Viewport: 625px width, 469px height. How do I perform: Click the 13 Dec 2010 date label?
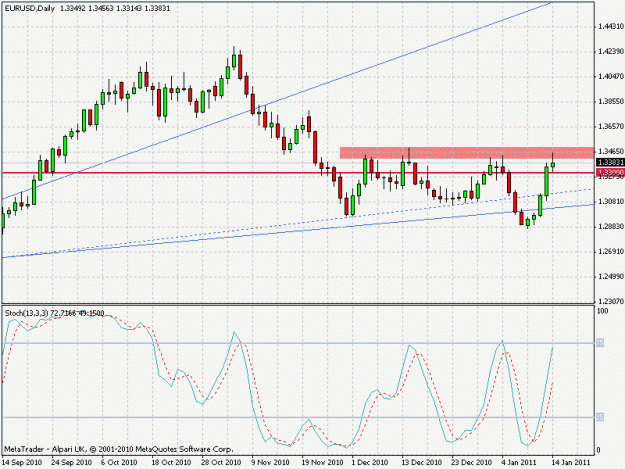(422, 463)
